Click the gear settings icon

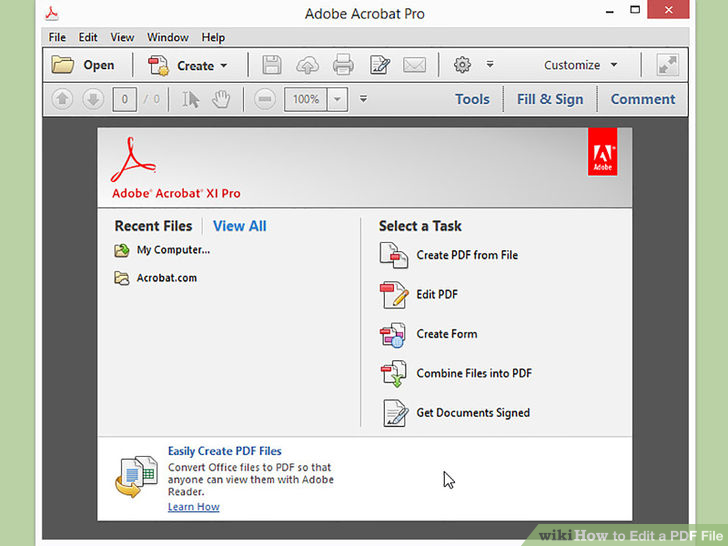(462, 65)
